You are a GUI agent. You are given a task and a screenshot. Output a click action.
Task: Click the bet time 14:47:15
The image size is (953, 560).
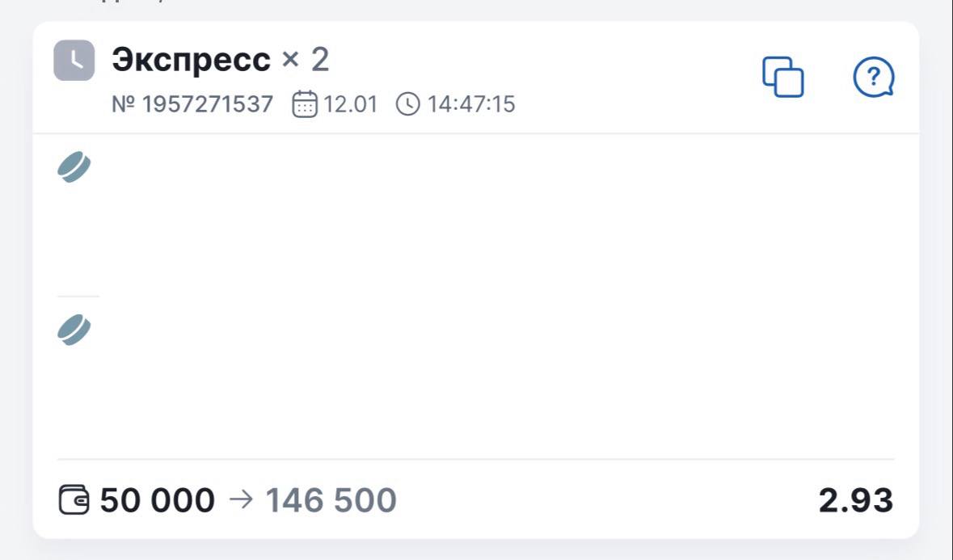coord(471,104)
